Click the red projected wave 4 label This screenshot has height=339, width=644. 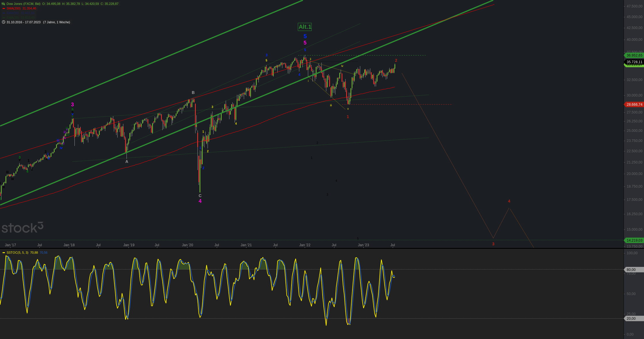509,201
